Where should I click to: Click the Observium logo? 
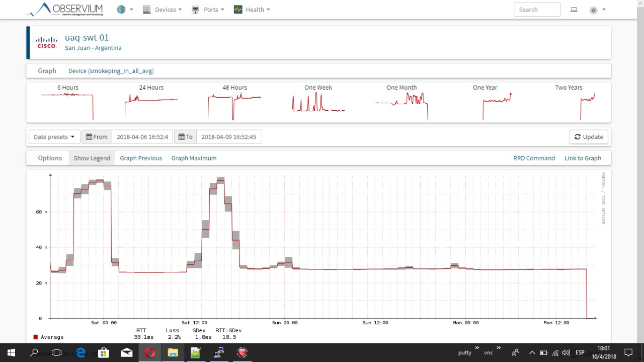(x=65, y=10)
